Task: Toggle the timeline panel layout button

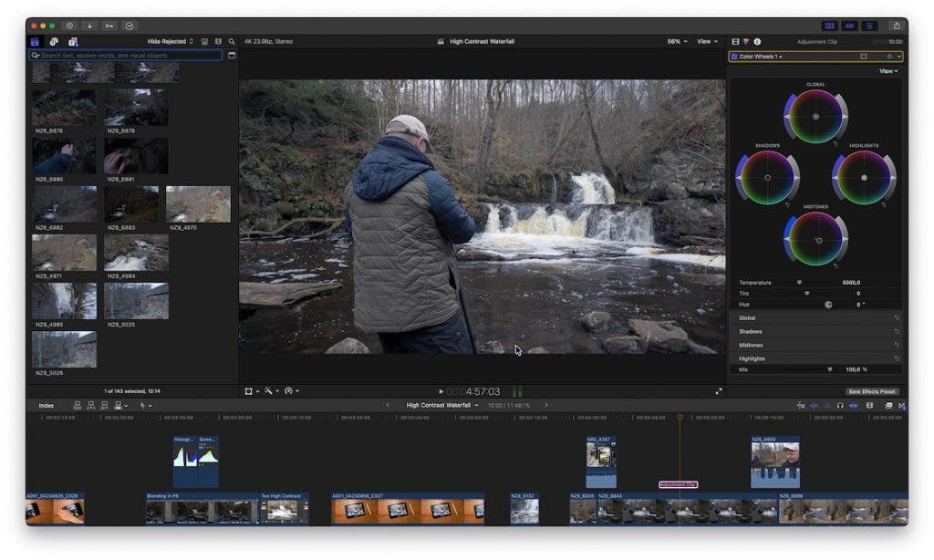Action: [850, 26]
